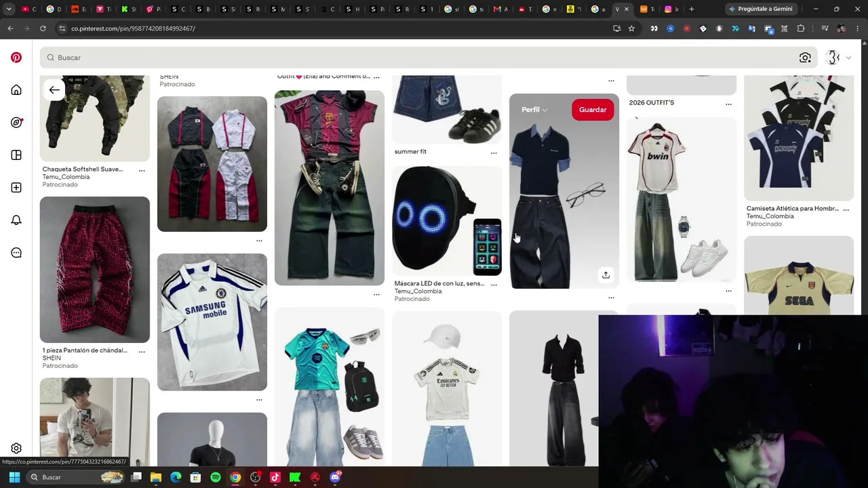Open Pinterest messages chat icon

pos(16,253)
